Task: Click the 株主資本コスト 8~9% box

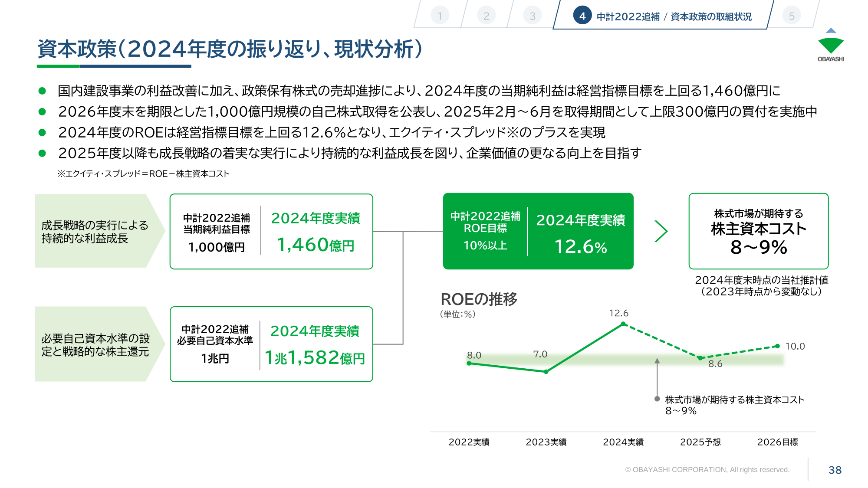Action: 759,231
